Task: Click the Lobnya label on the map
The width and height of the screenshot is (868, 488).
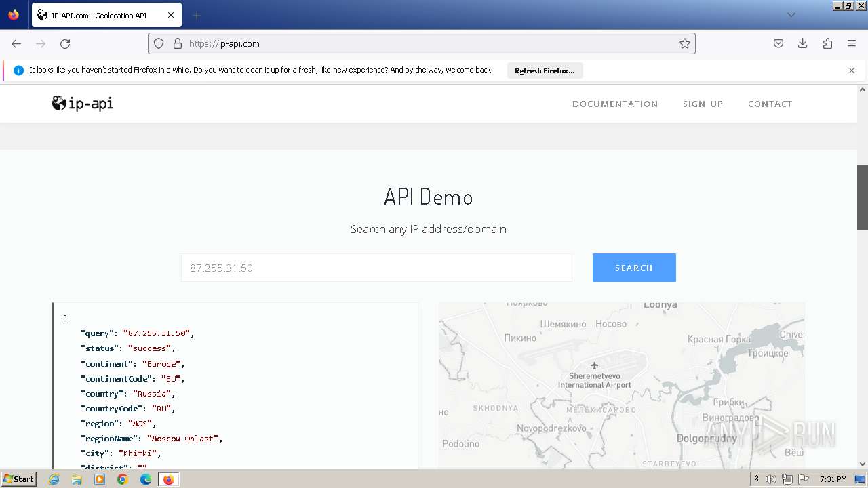Action: coord(660,306)
